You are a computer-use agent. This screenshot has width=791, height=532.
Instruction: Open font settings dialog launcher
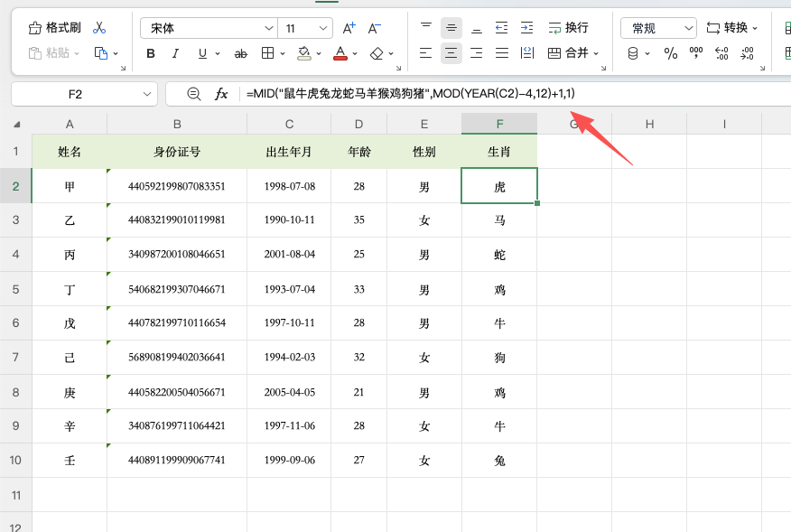tap(398, 68)
